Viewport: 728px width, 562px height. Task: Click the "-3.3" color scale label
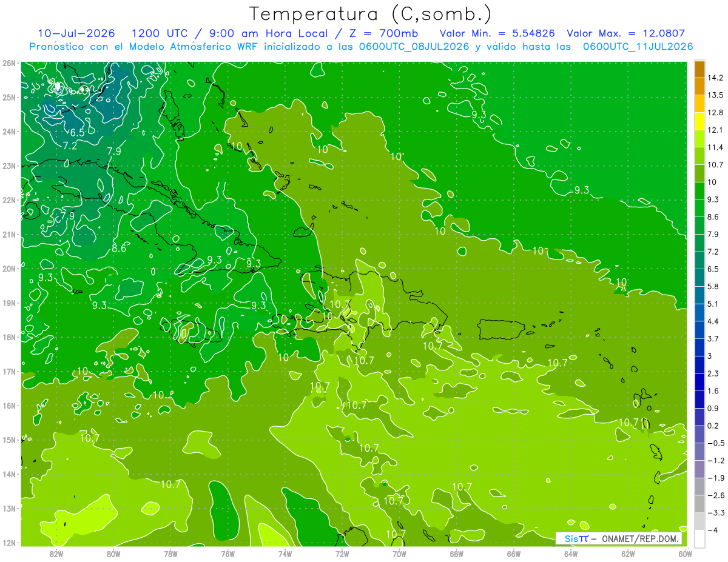tap(715, 513)
